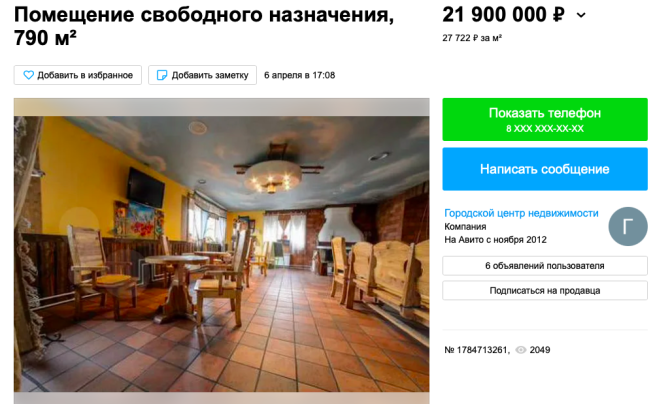This screenshot has width=670, height=404.
Task: Show the seller phone number
Action: pyautogui.click(x=545, y=119)
